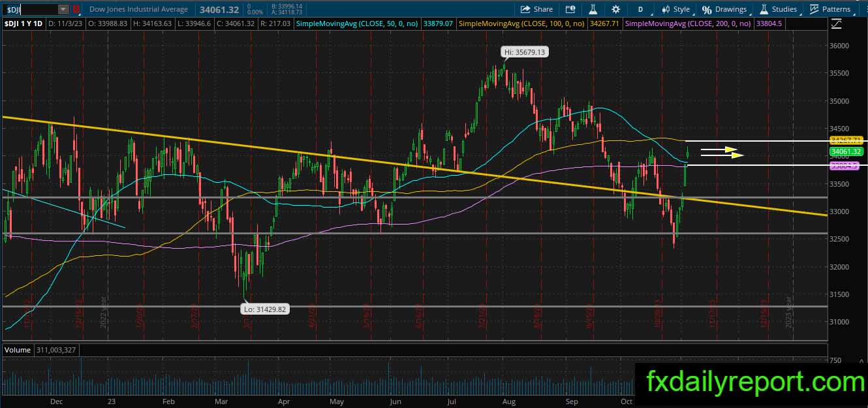Image resolution: width=868 pixels, height=408 pixels.
Task: Click the flask icon in Studies button
Action: click(764, 9)
